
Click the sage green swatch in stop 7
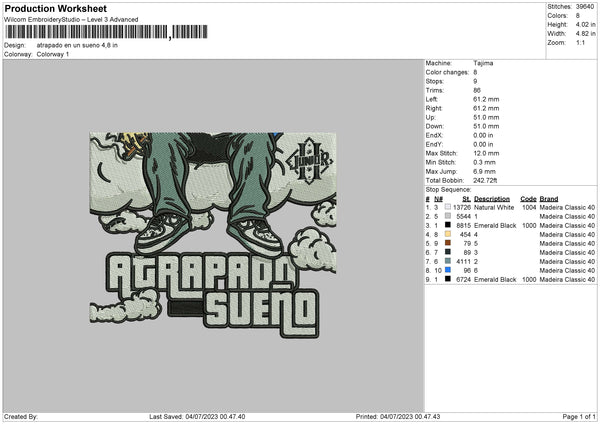click(448, 261)
